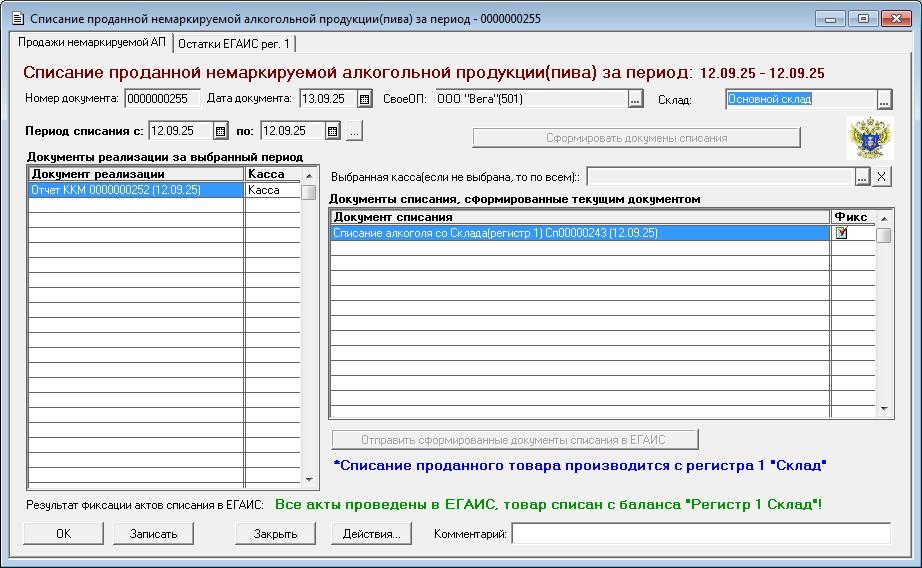Screen dimensions: 922x568
Task: Open calendar for period start date
Action: click(x=220, y=131)
